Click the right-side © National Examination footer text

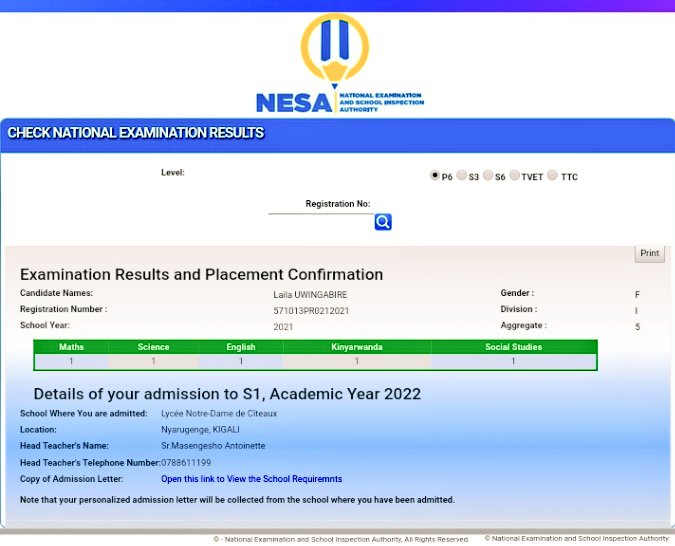coord(576,538)
